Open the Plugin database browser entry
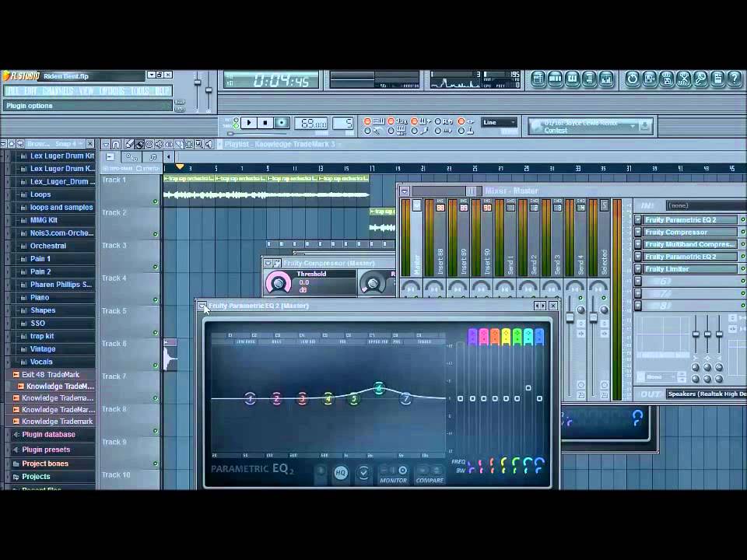This screenshot has width=747, height=560. [x=48, y=434]
